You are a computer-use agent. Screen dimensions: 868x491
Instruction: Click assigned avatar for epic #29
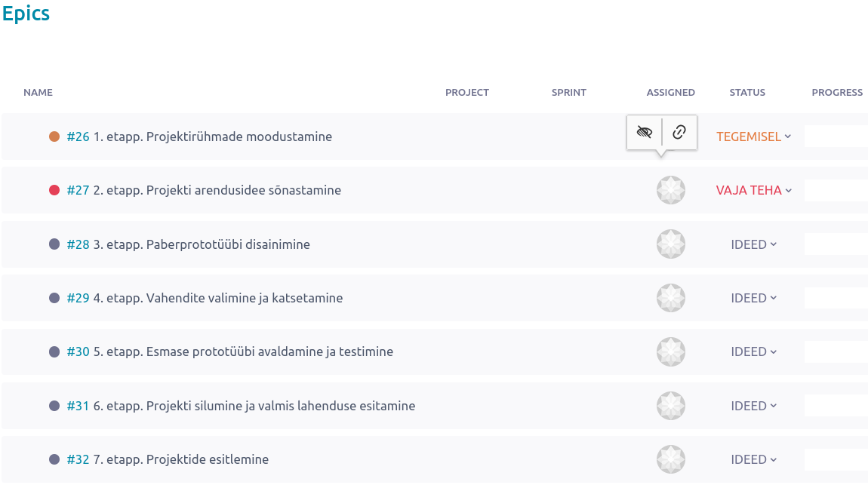click(x=671, y=298)
